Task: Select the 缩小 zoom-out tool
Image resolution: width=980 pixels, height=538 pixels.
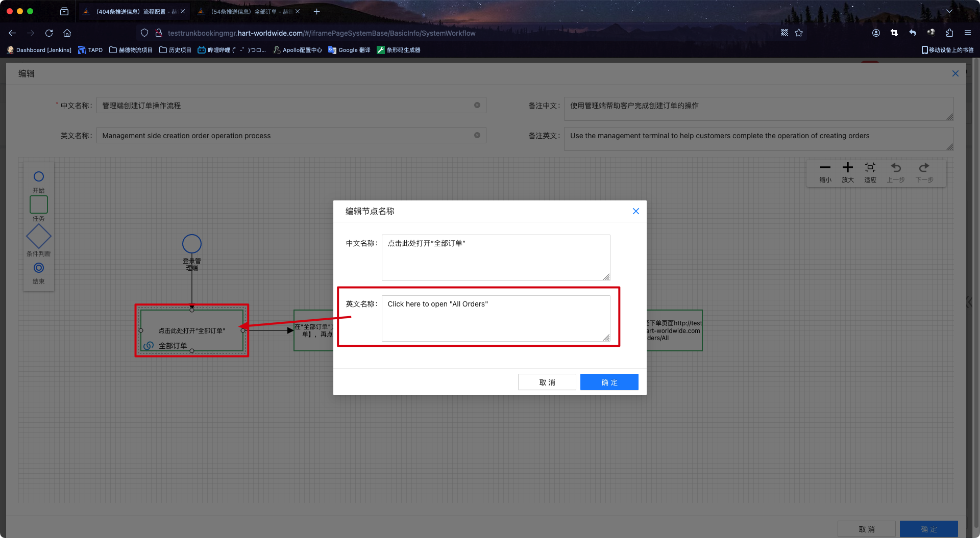Action: pyautogui.click(x=825, y=168)
